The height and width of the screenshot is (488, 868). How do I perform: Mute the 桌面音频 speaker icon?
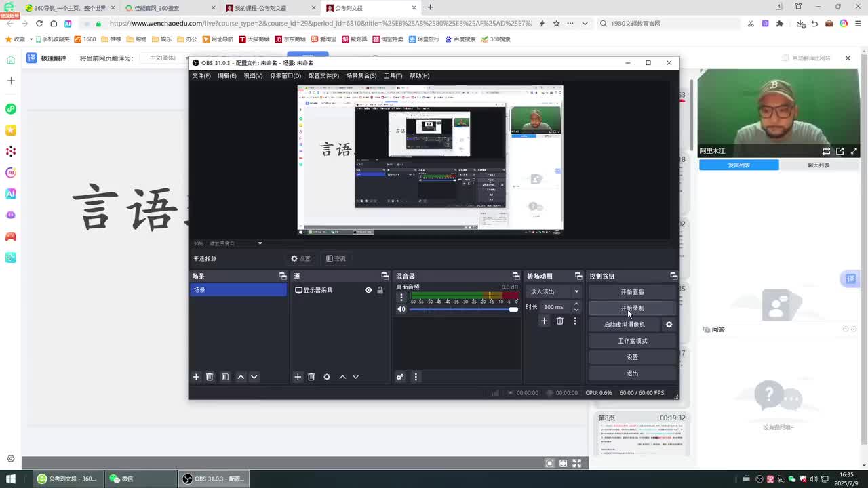click(401, 309)
